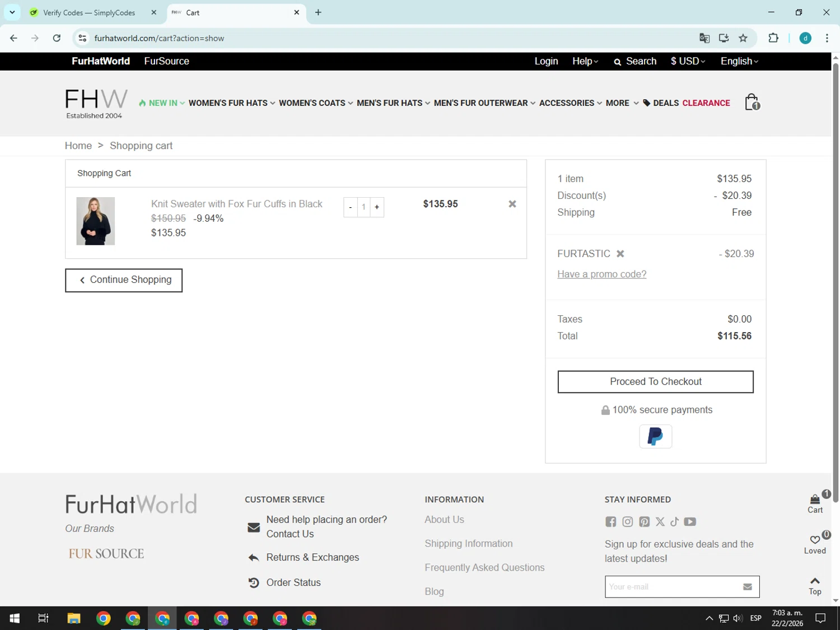Go back to previous page
This screenshot has height=630, width=840.
pyautogui.click(x=13, y=38)
